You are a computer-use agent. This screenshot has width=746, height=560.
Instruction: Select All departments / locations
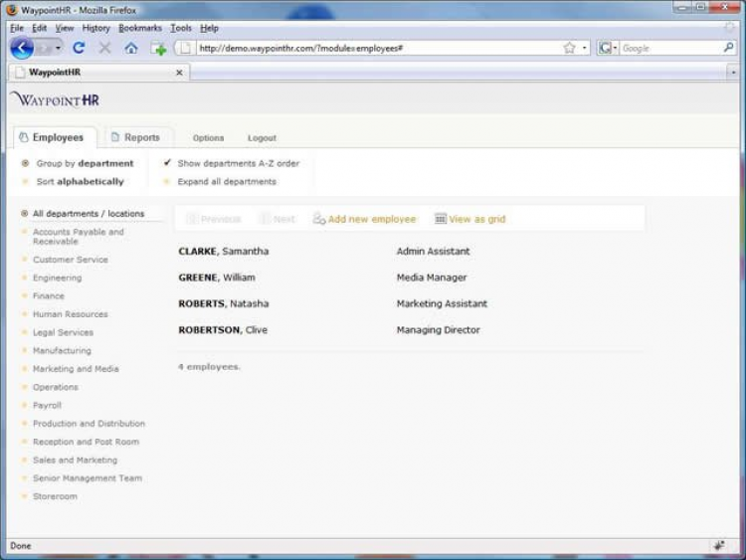[83, 214]
